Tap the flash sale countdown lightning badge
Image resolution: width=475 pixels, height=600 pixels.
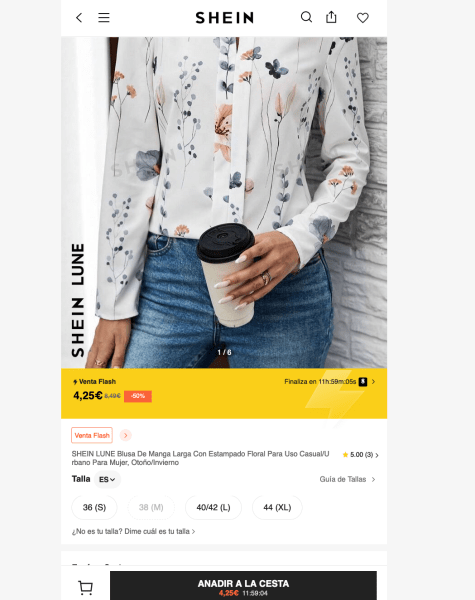[x=363, y=382]
